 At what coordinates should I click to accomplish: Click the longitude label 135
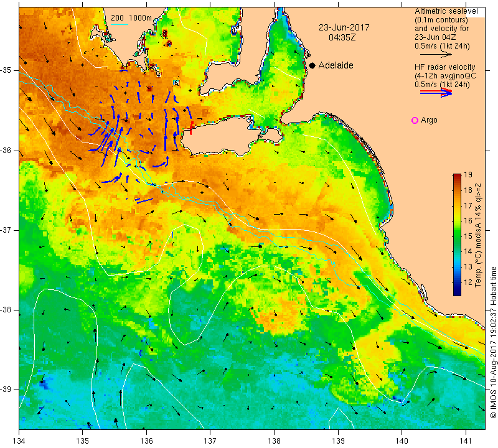click(83, 441)
